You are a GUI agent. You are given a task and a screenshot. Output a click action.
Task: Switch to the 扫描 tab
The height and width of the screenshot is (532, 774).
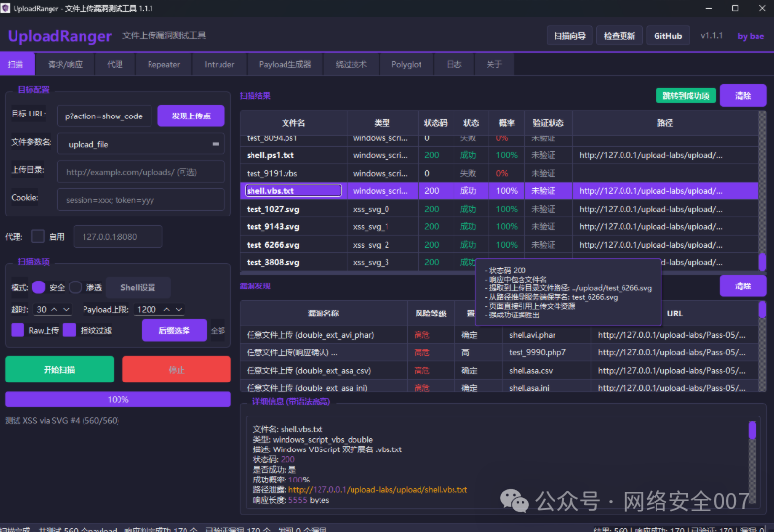pyautogui.click(x=17, y=64)
